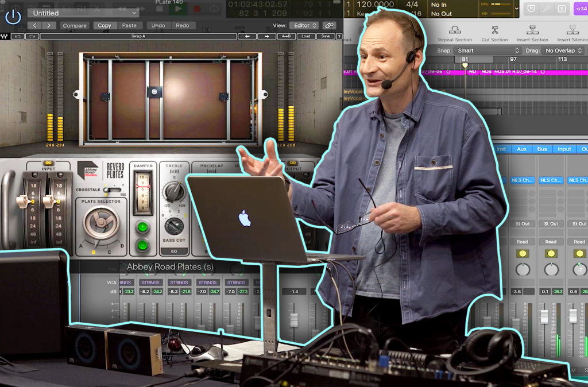Open Read automation menu on 0.1 channel

551,242
